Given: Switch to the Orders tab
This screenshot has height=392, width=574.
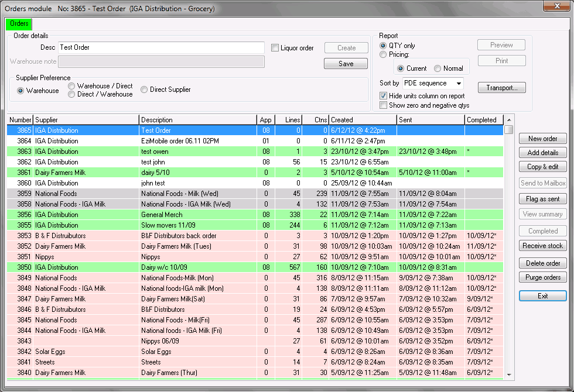Looking at the screenshot, I should click(x=19, y=24).
